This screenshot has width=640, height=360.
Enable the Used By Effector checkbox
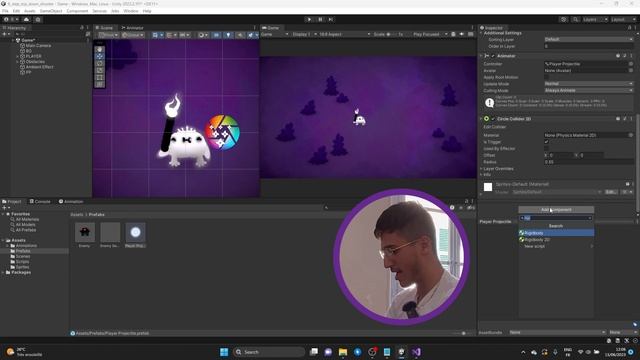click(547, 149)
